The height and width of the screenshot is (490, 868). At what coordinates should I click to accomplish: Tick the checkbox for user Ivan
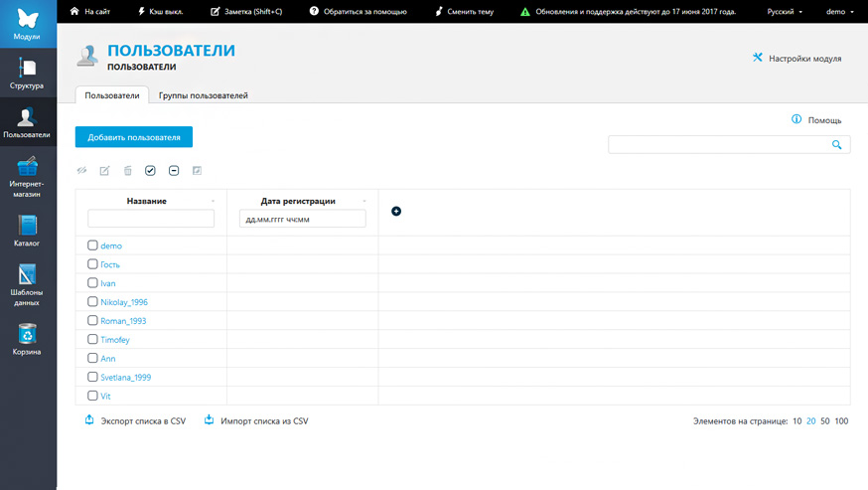[92, 282]
